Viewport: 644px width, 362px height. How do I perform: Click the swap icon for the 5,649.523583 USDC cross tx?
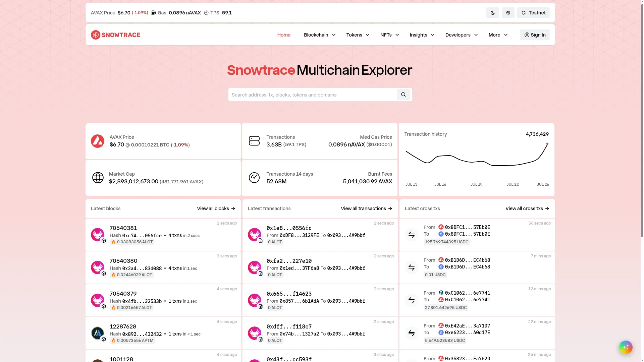pos(411,333)
